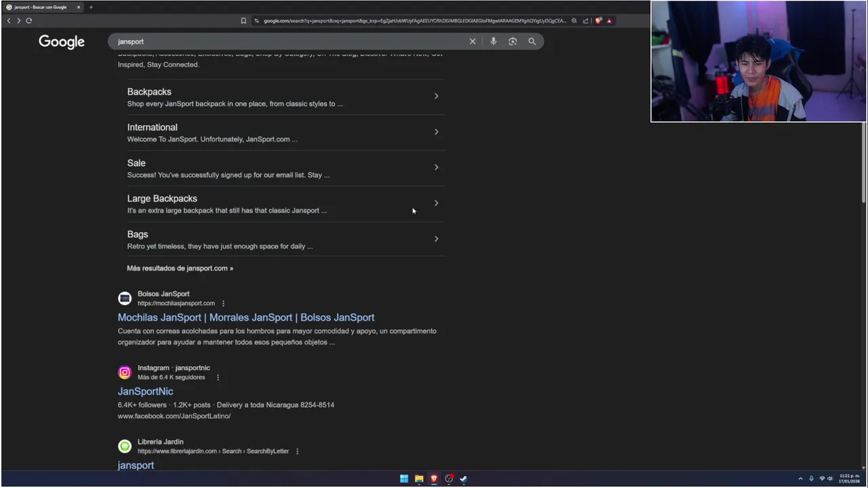
Task: Open the zoom magnifier icon in address bar
Action: (x=574, y=20)
